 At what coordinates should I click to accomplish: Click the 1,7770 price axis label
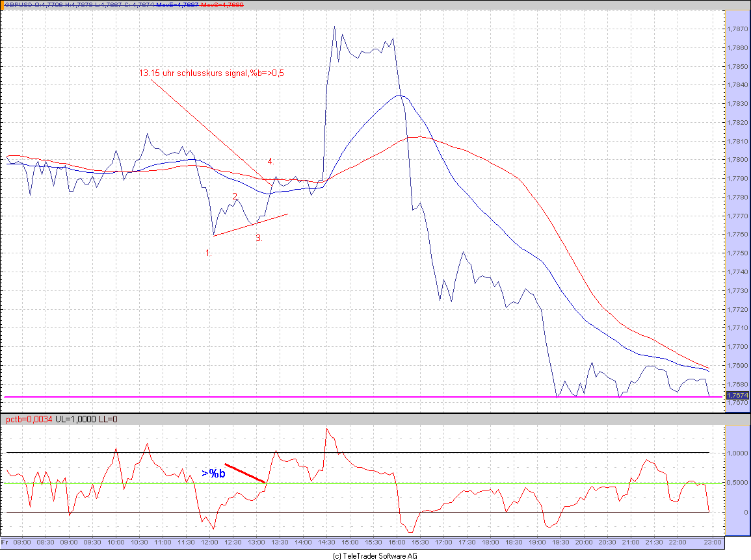[x=737, y=216]
